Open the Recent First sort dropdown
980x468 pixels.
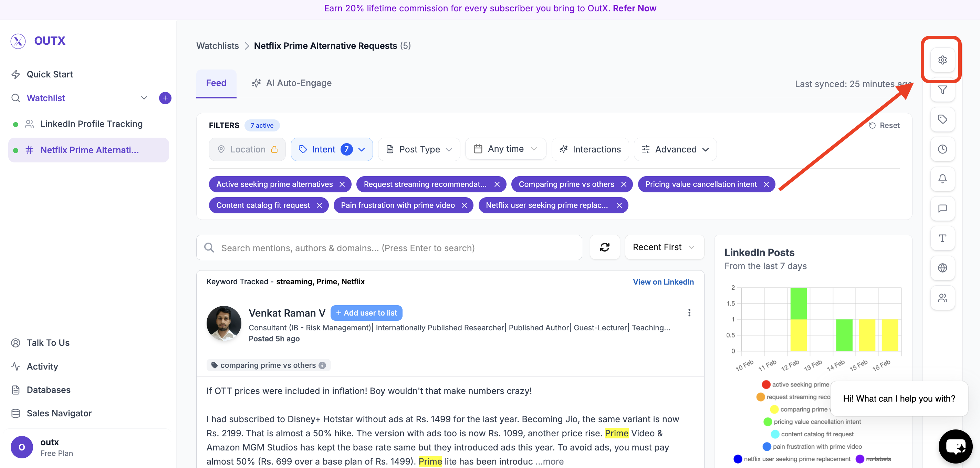tap(664, 247)
